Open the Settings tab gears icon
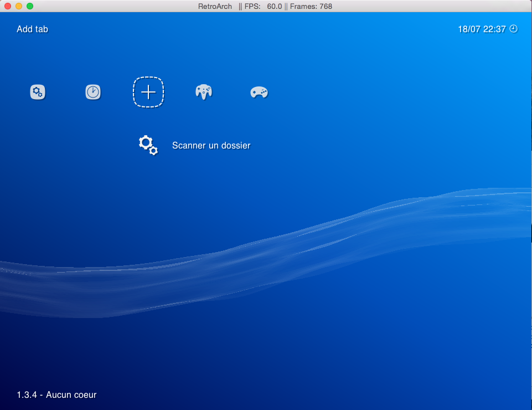Viewport: 532px width, 410px height. pos(38,92)
